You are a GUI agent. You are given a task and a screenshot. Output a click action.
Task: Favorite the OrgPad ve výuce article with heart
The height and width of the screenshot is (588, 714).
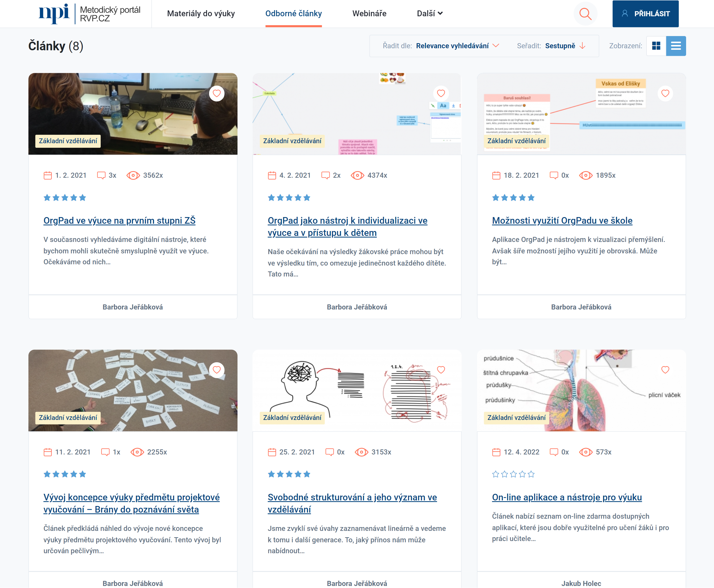pos(217,93)
